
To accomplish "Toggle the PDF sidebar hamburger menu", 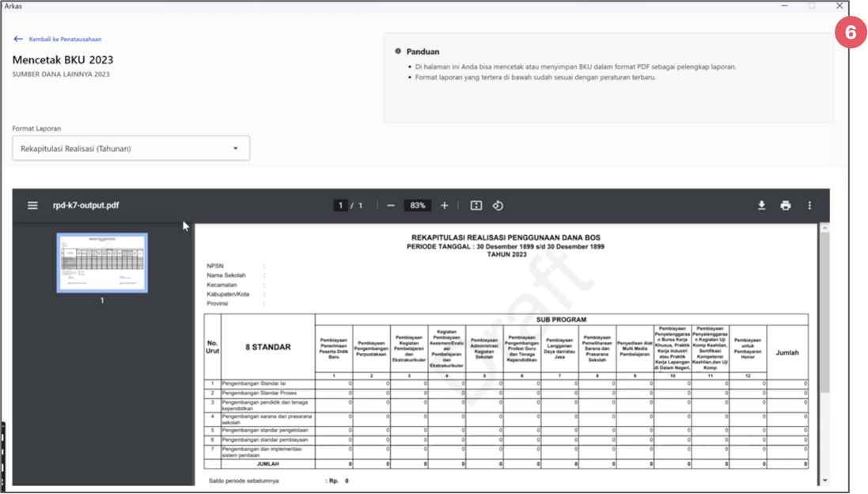I will click(x=32, y=206).
